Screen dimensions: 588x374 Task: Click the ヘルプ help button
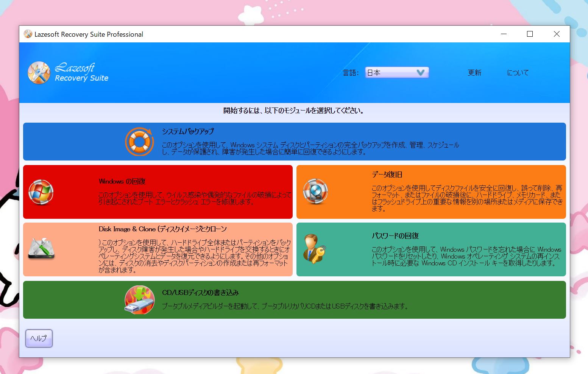click(39, 338)
